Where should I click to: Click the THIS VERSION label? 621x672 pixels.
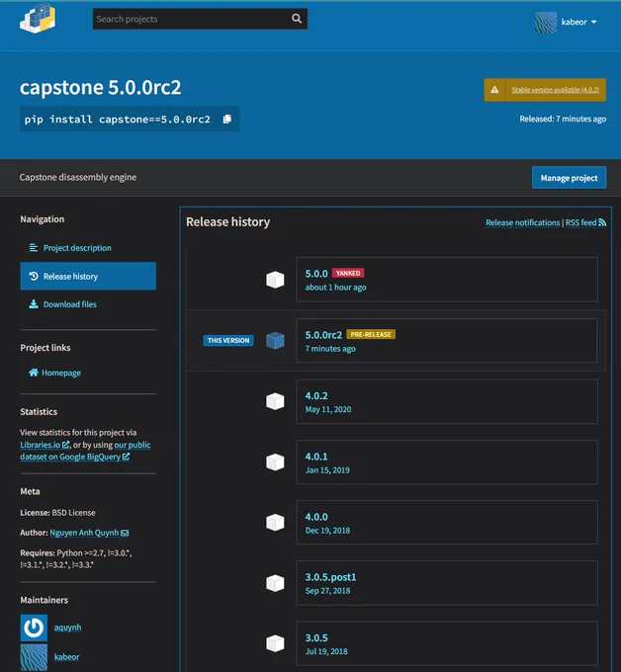228,340
